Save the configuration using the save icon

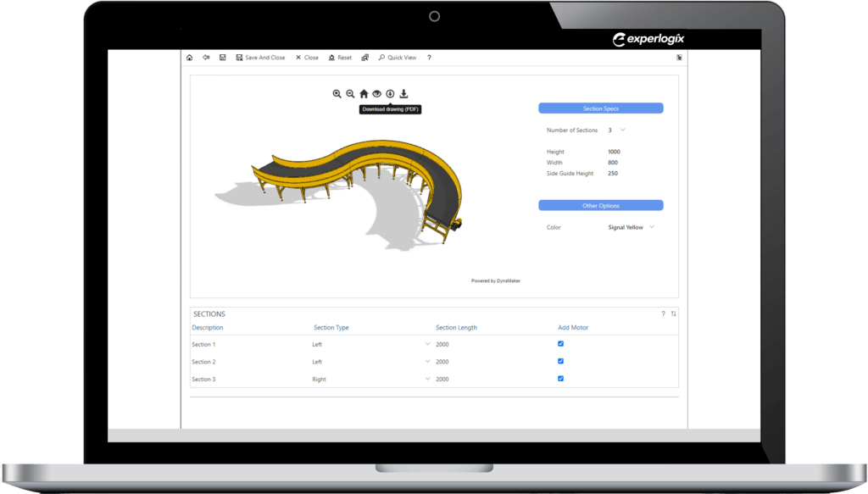click(223, 58)
